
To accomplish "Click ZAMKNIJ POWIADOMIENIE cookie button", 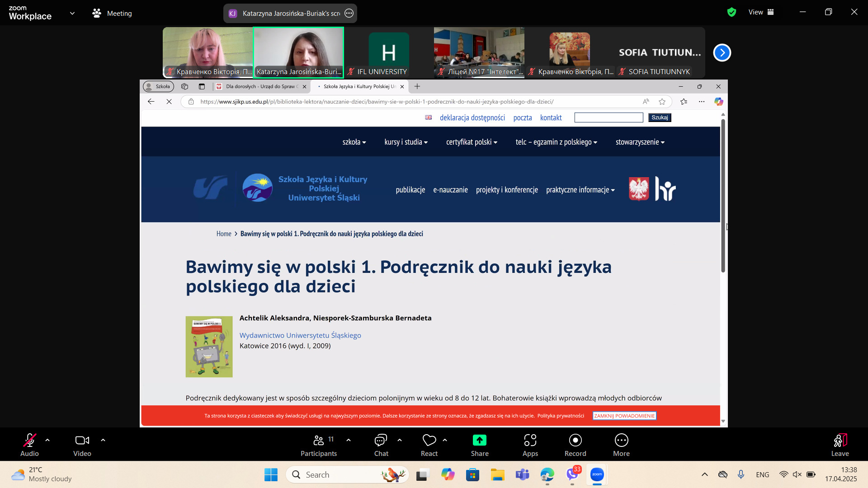I will pos(624,416).
